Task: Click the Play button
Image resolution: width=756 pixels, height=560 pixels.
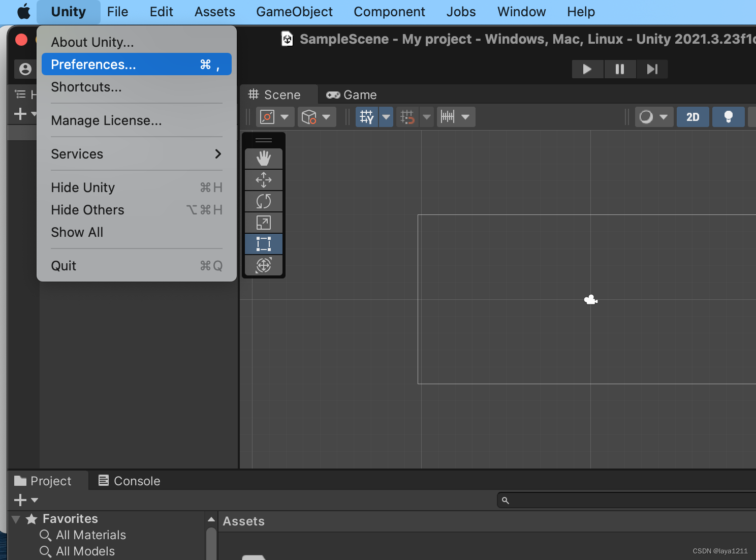Action: click(587, 69)
